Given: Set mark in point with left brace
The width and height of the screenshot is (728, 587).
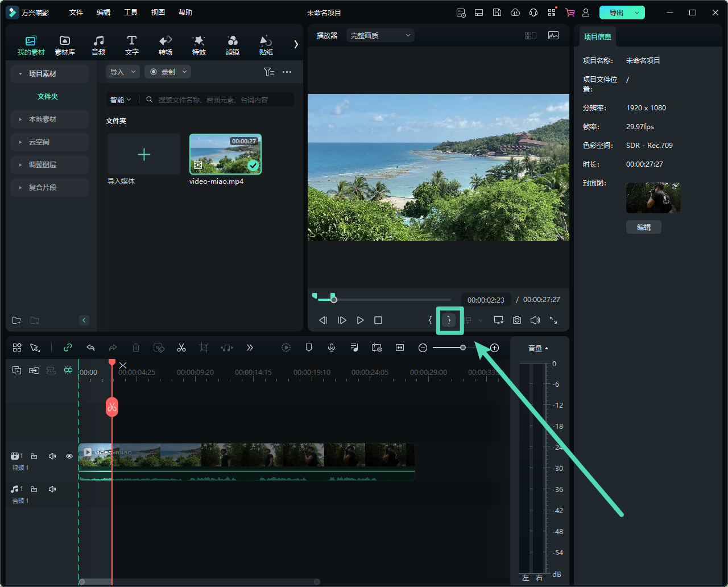Looking at the screenshot, I should 430,320.
